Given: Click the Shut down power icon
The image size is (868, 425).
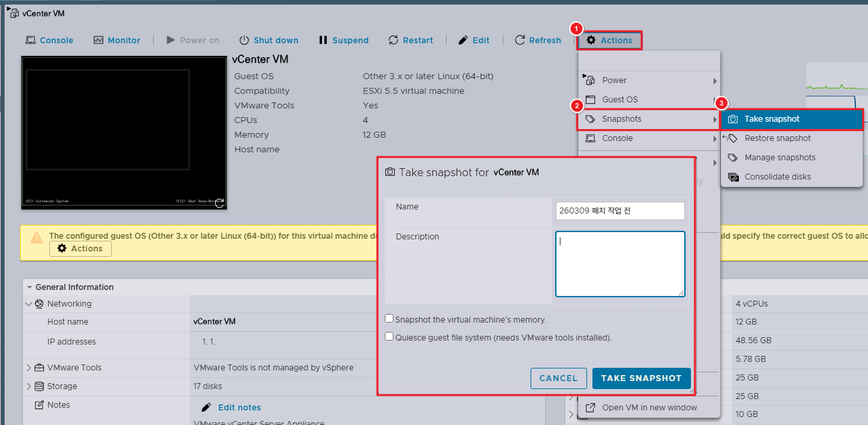Looking at the screenshot, I should point(244,40).
